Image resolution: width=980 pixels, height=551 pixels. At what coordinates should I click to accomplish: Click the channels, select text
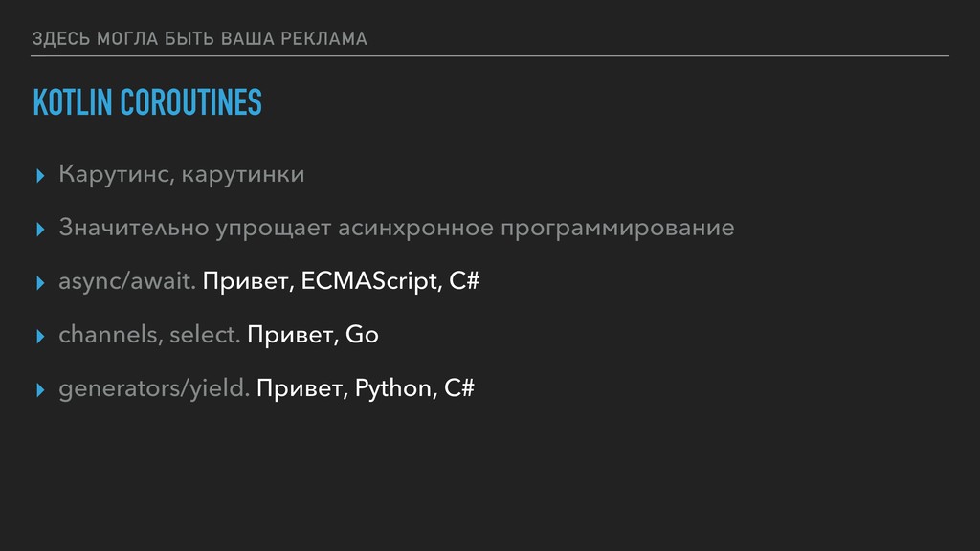pyautogui.click(x=149, y=334)
